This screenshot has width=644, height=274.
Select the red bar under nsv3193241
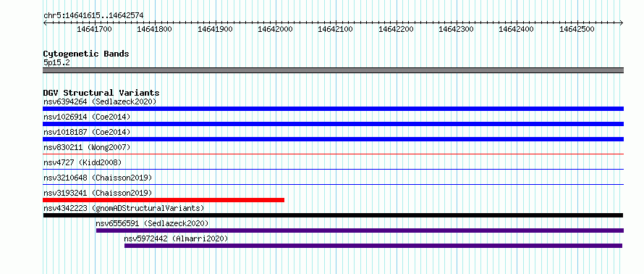[x=164, y=200]
